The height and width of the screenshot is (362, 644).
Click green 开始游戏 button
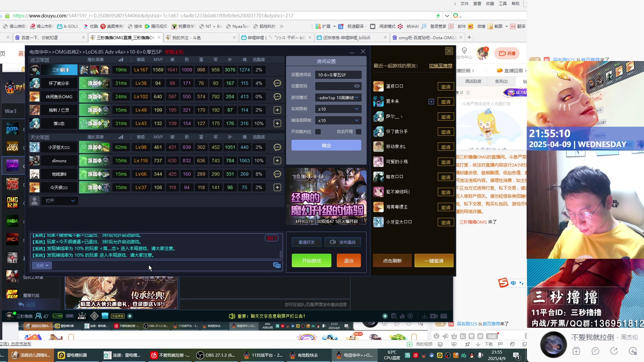point(311,261)
